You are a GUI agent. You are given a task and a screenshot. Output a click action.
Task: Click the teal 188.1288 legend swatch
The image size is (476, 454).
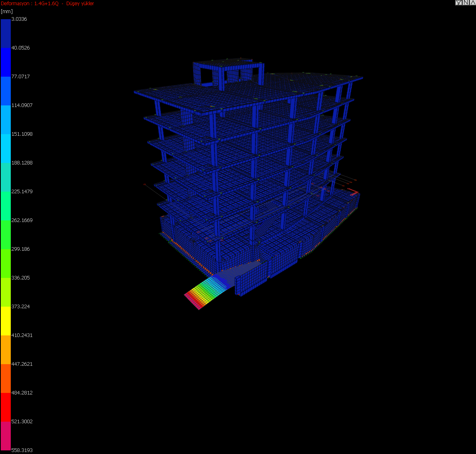pos(6,177)
